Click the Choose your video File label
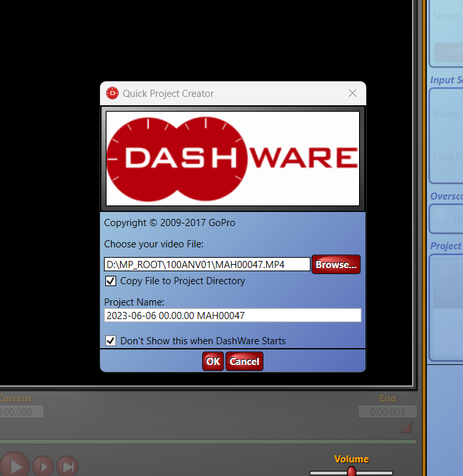 (x=154, y=244)
